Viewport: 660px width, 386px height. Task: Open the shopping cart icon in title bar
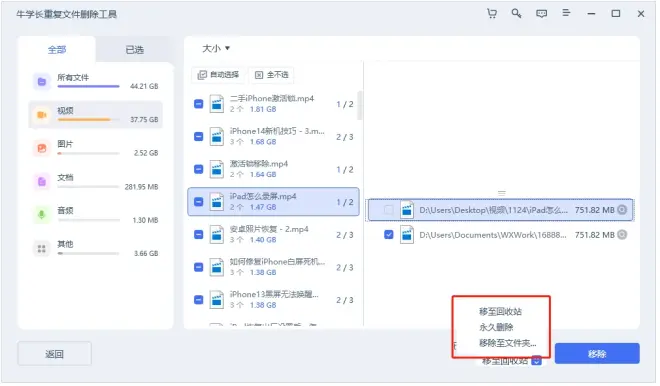coord(492,13)
